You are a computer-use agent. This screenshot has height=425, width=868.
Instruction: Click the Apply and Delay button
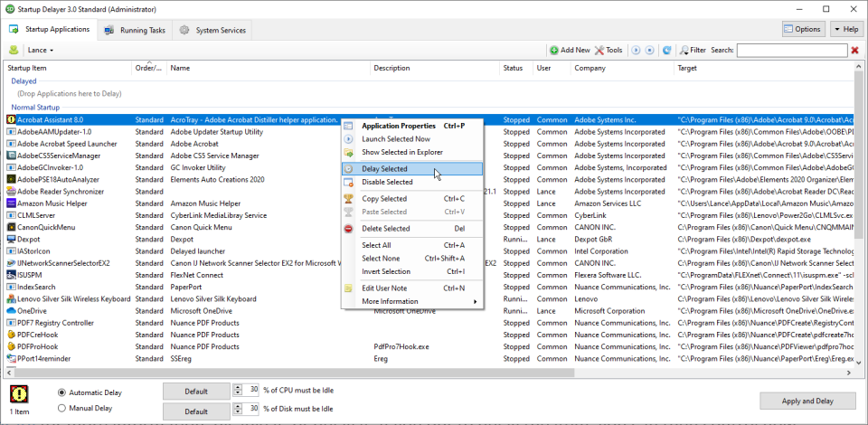pos(807,401)
